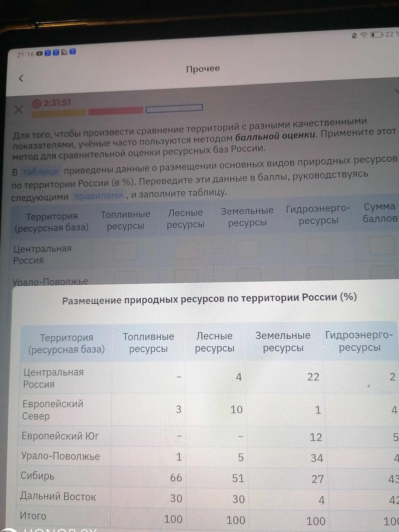Tap the muted bell icon in the status bar

click(354, 35)
